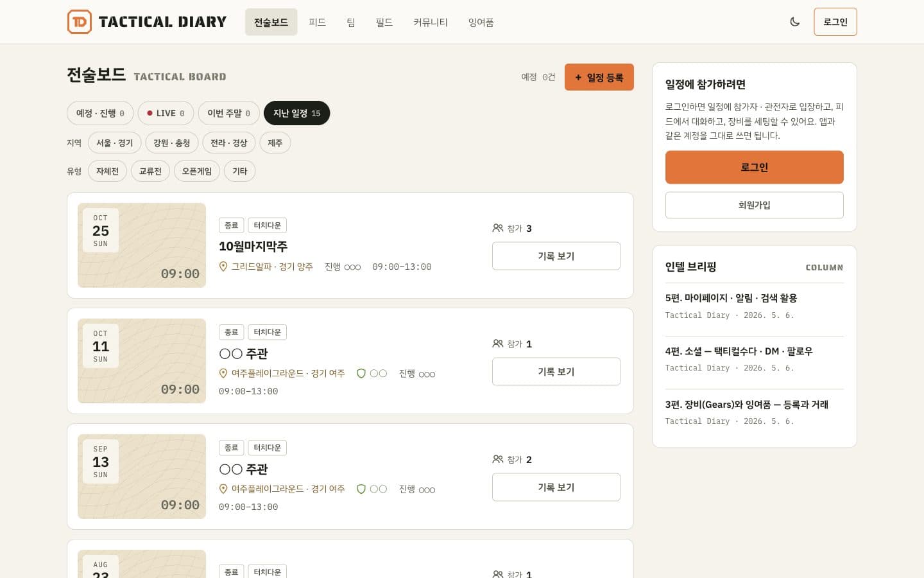Filter by 제주 region

pyautogui.click(x=275, y=143)
